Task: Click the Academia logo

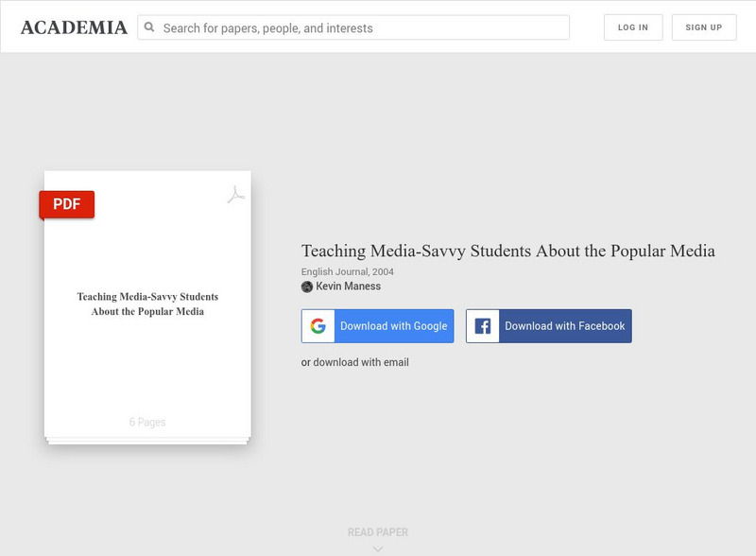Action: click(74, 27)
